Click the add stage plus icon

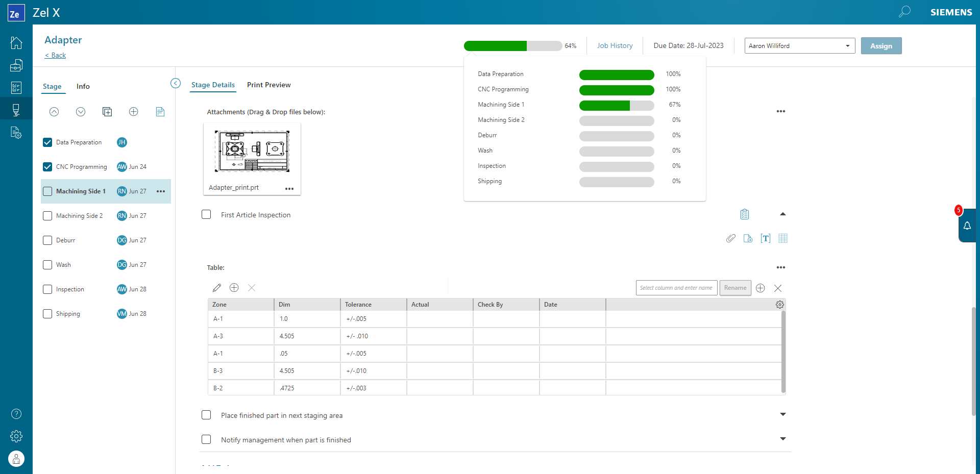pos(134,112)
